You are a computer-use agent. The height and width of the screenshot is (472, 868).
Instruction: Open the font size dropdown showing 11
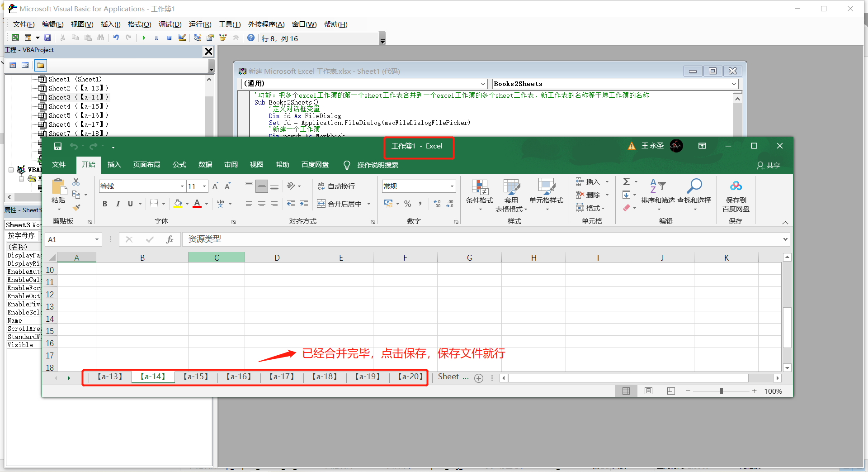(204, 186)
